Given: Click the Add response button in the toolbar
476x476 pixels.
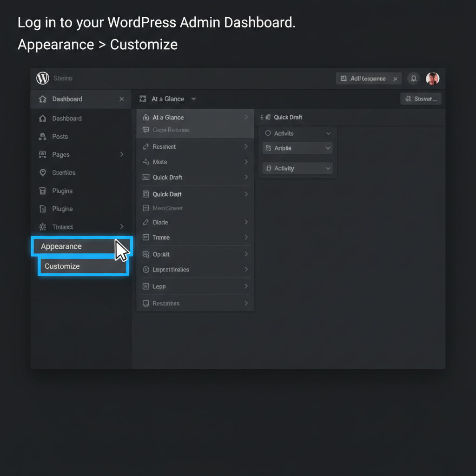Looking at the screenshot, I should [365, 78].
